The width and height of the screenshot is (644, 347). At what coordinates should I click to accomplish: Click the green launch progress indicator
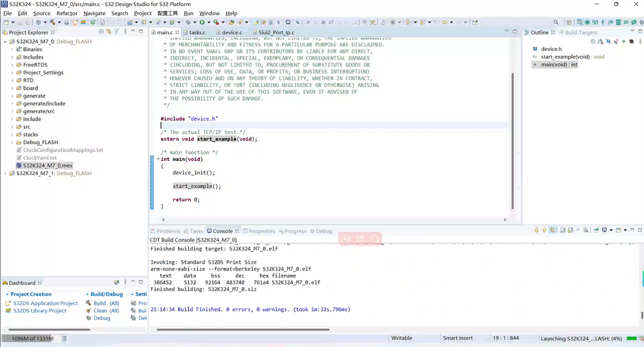(x=632, y=339)
